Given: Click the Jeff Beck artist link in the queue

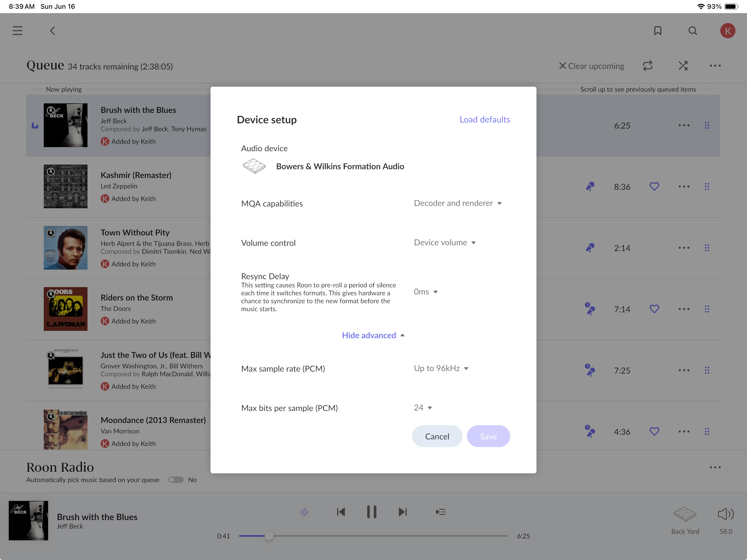Looking at the screenshot, I should [x=113, y=121].
